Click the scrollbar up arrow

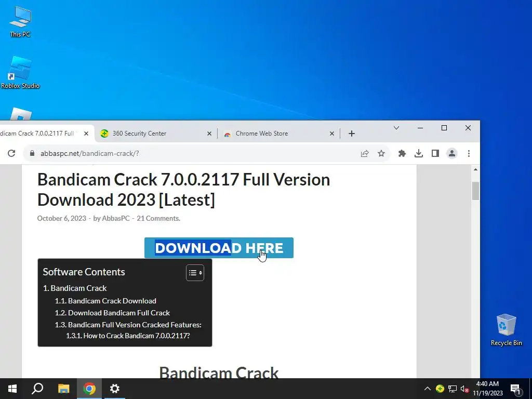[x=475, y=169]
